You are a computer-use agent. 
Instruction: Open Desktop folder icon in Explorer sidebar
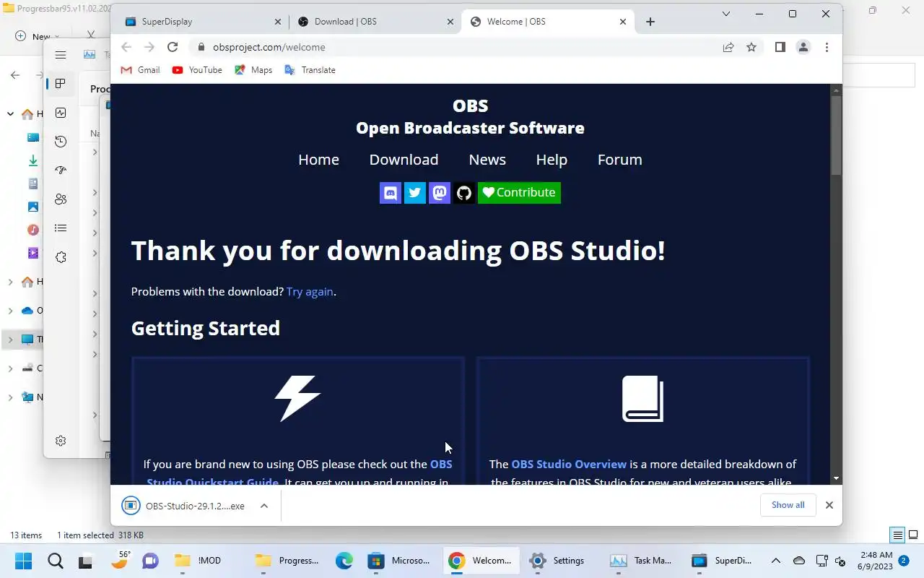coord(33,137)
